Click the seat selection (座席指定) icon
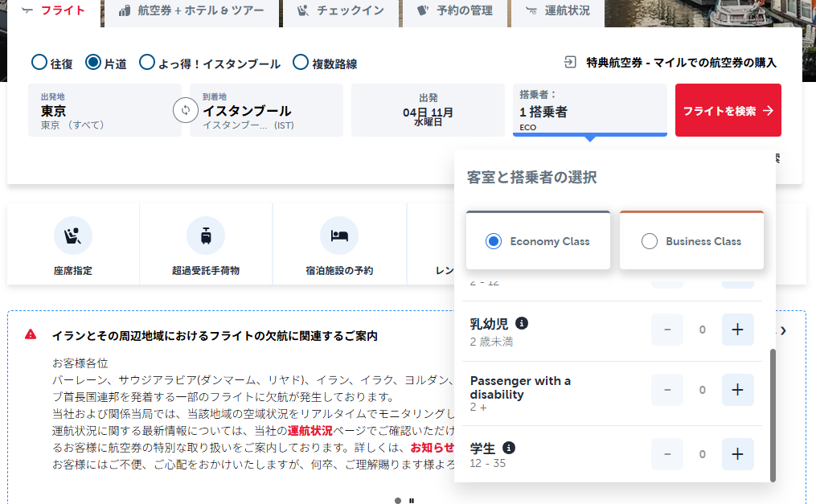 pos(73,236)
